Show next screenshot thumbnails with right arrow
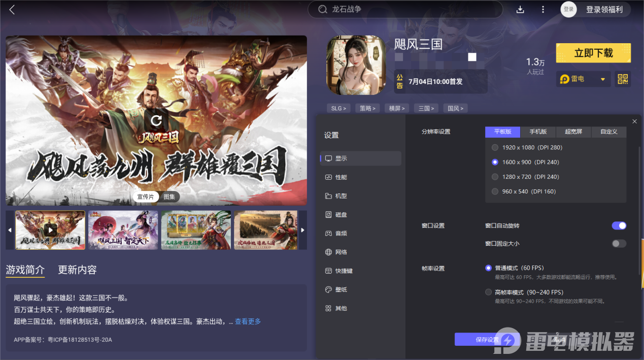644x360 pixels. click(x=303, y=230)
